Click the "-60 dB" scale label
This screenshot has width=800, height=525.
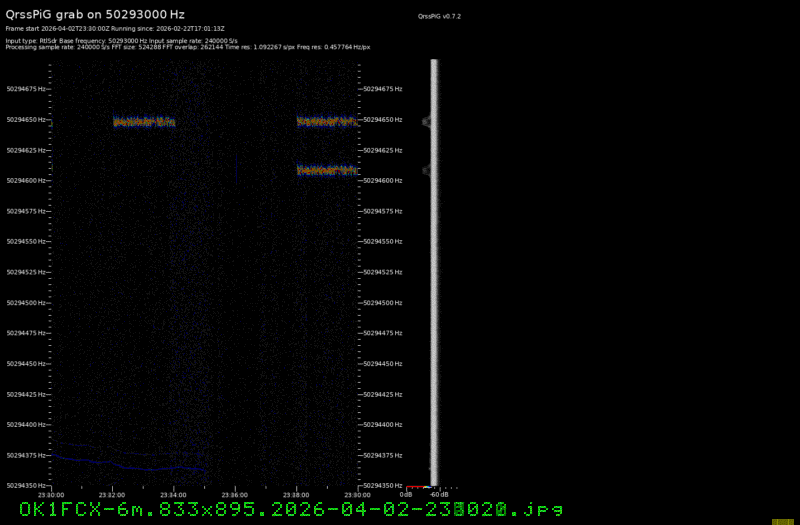coord(439,495)
